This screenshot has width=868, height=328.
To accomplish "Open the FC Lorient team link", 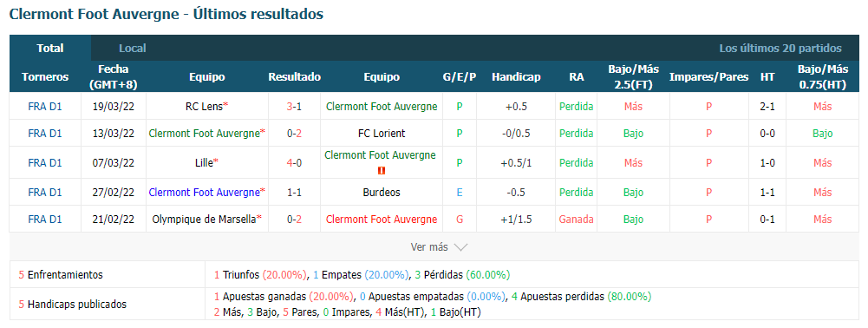I will tap(381, 134).
